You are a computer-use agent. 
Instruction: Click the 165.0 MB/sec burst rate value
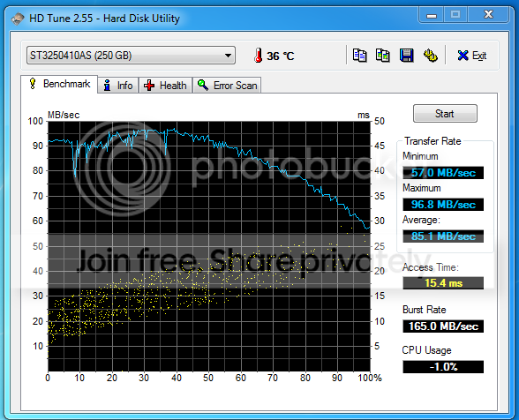tap(443, 326)
